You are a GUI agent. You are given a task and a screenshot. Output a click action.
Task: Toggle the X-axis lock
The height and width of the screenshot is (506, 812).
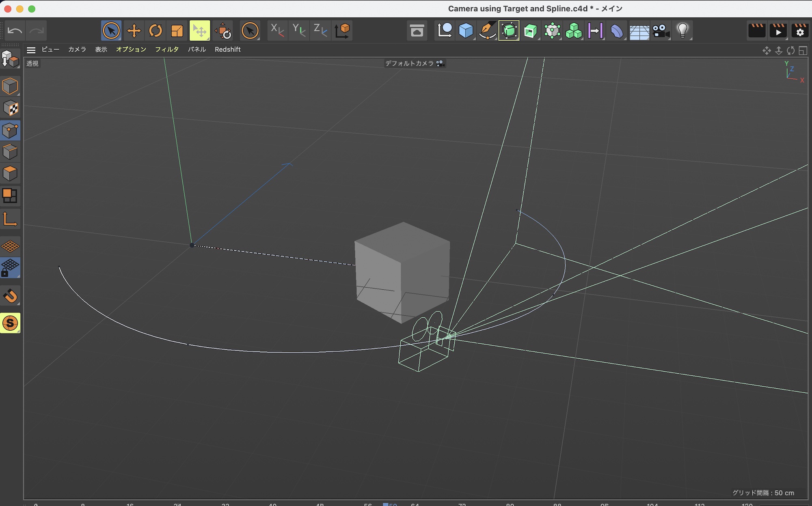277,31
